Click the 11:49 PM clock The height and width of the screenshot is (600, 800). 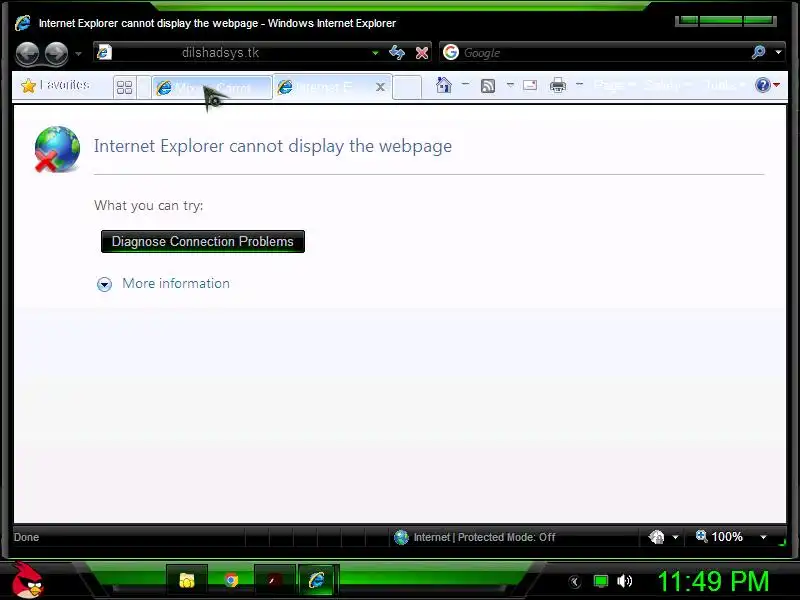(713, 581)
